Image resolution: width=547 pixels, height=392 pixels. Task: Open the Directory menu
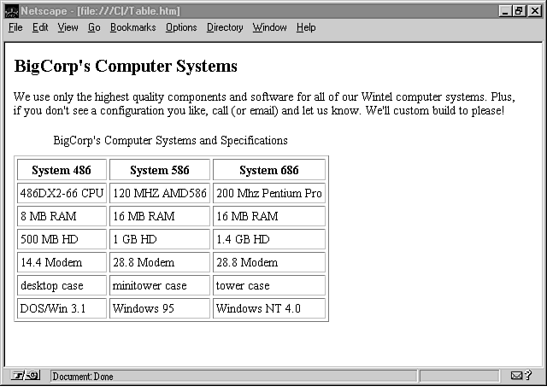tap(225, 27)
